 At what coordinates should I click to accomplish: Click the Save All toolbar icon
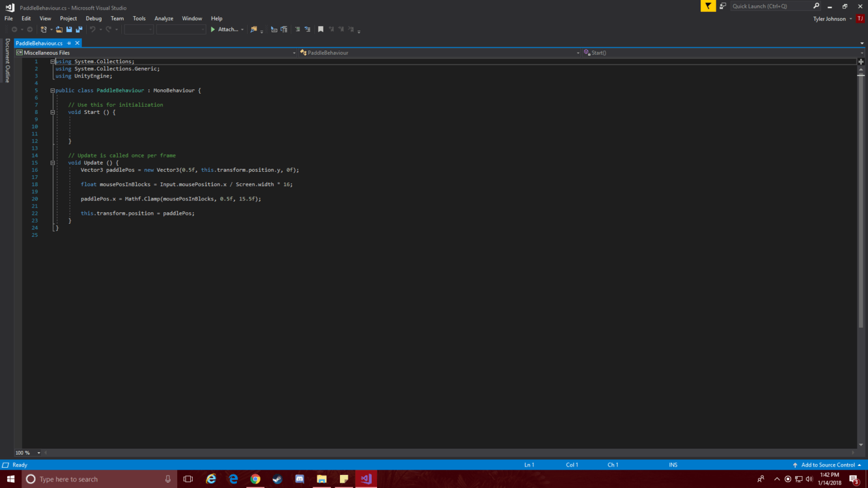79,29
